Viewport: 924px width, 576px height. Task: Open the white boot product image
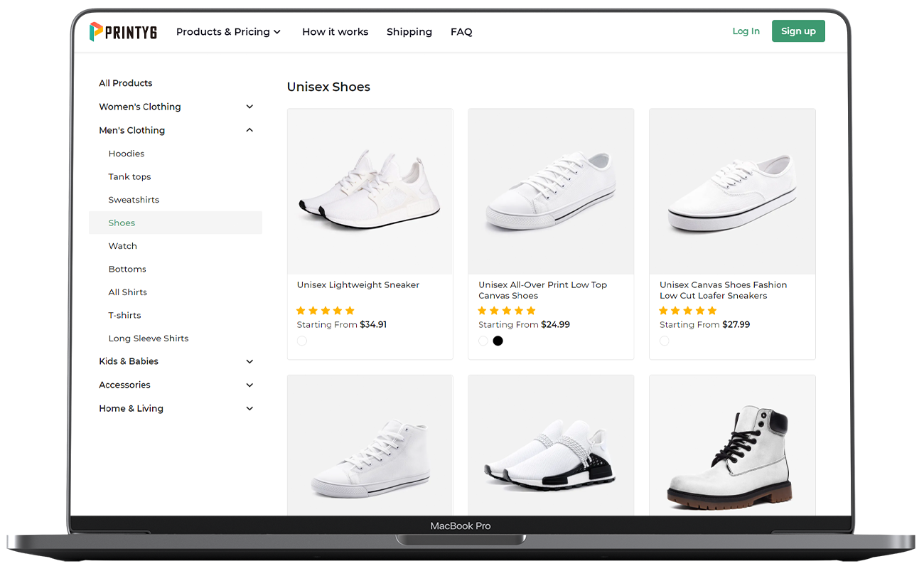[x=732, y=446]
